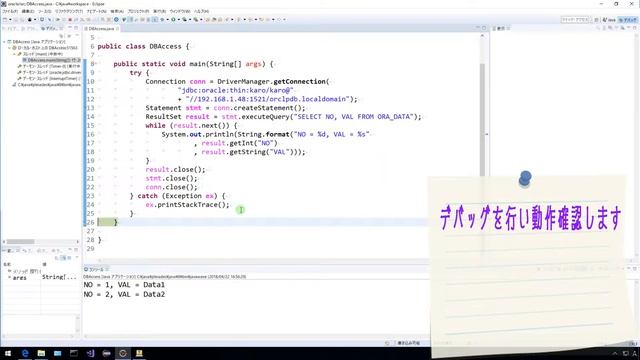Viewport: 640px width, 360px height.
Task: Select the InterruptTimer daemon thread row
Action: 49,78
